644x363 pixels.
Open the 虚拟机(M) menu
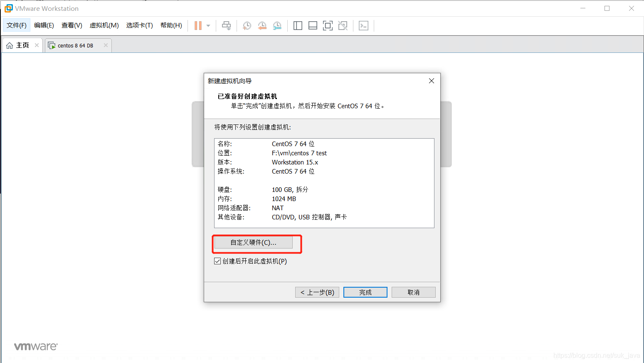pyautogui.click(x=104, y=25)
